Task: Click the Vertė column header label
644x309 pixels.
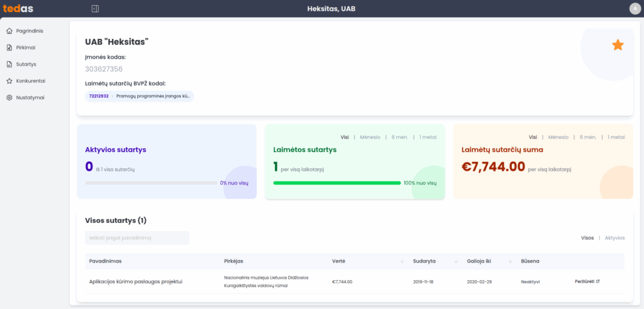Action: click(x=338, y=261)
